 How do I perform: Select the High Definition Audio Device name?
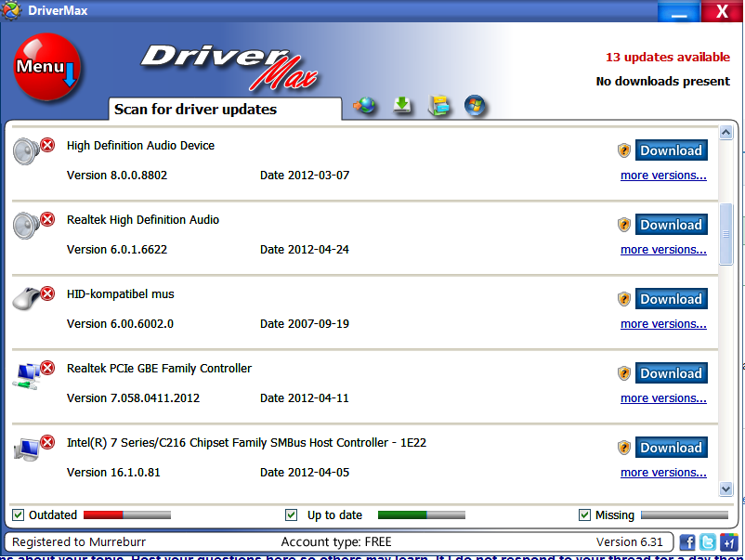click(x=140, y=146)
